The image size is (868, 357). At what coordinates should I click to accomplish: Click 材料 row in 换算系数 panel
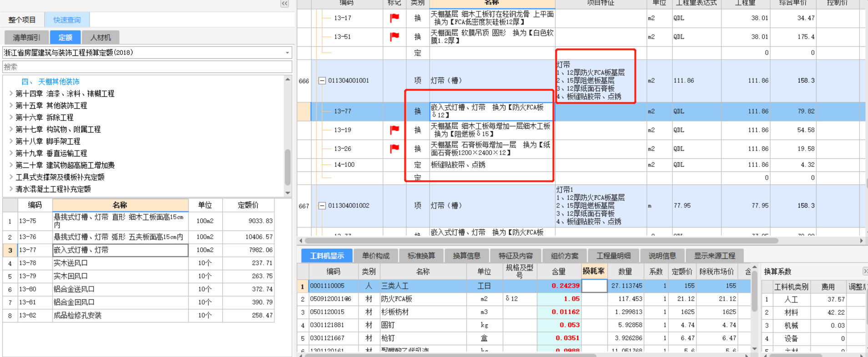[x=813, y=312]
